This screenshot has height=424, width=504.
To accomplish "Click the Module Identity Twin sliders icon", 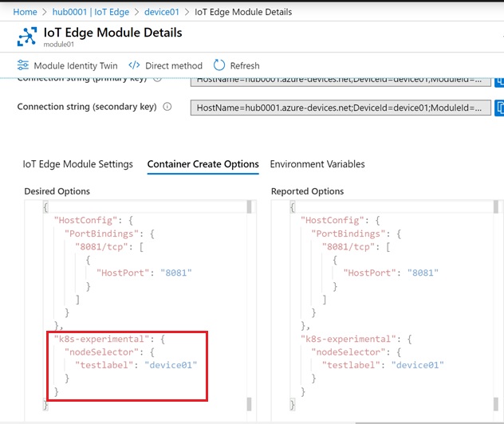I will [23, 65].
